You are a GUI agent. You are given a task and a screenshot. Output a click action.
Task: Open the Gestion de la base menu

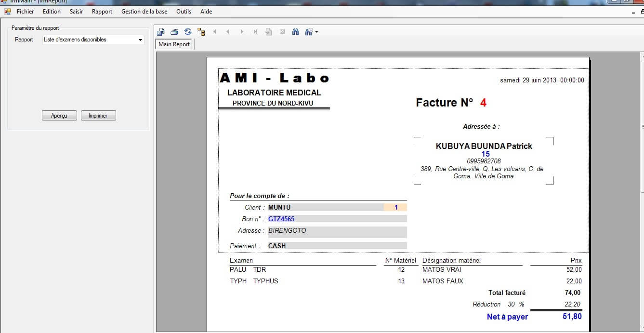144,11
